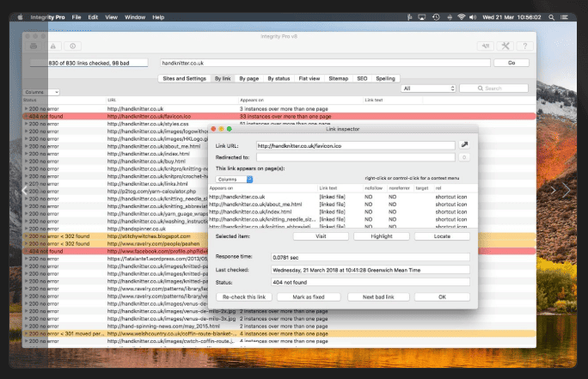Click the volume menu bar icon

(473, 17)
